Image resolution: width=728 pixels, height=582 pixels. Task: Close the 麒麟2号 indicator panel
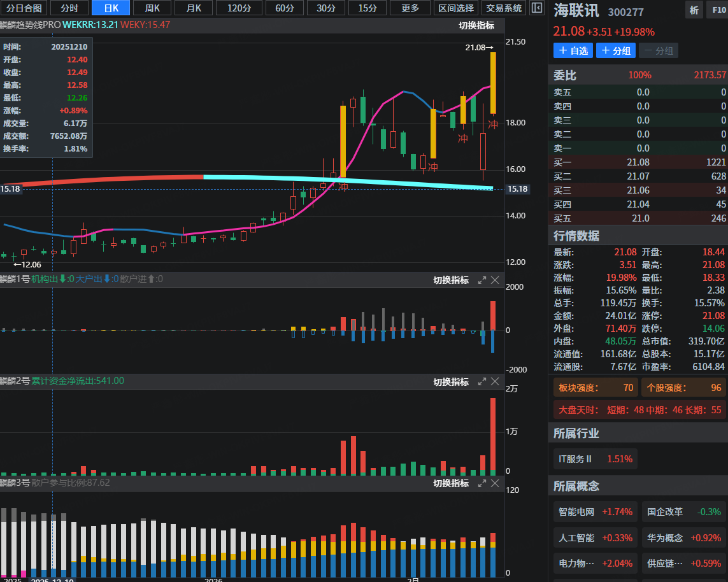[x=495, y=381]
